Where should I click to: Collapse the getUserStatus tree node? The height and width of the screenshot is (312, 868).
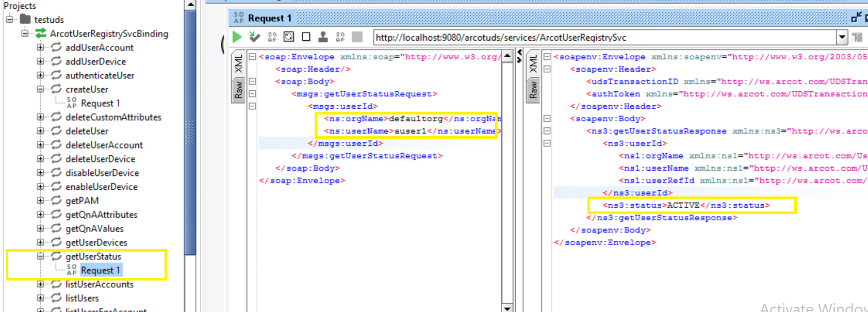(40, 256)
